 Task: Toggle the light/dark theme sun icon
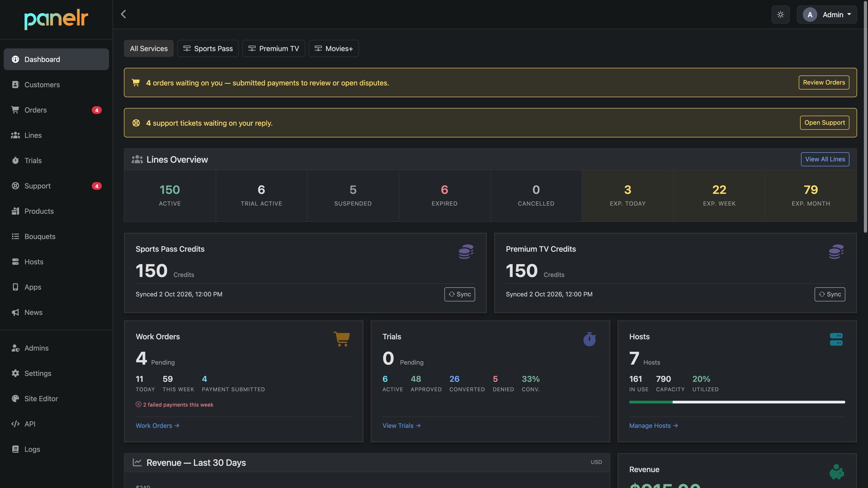click(780, 14)
